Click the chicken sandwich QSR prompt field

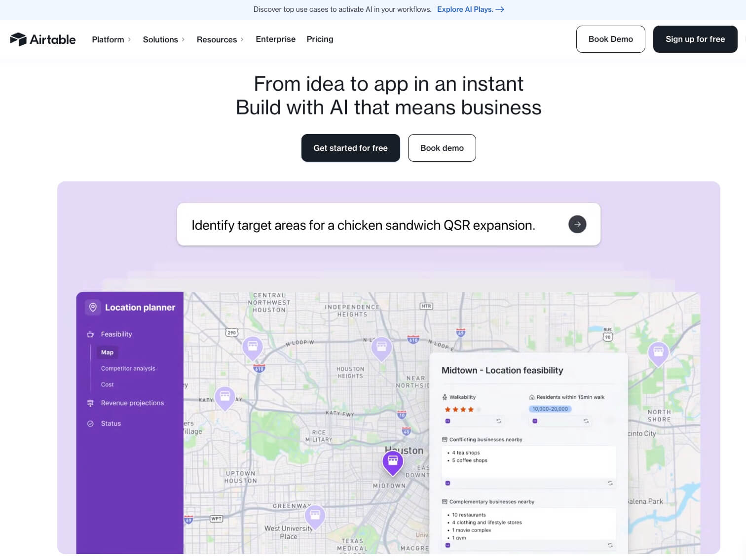click(x=364, y=225)
